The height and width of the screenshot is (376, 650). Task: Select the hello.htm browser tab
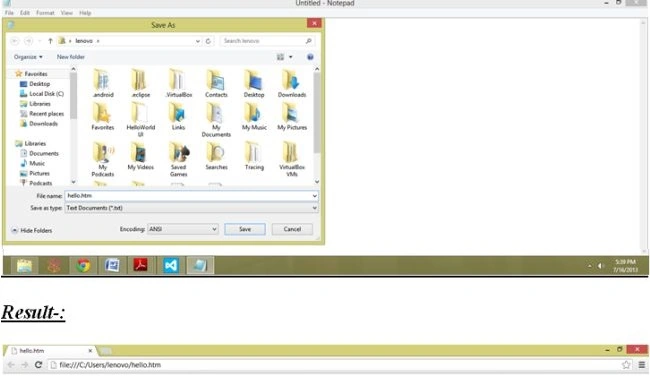point(50,351)
